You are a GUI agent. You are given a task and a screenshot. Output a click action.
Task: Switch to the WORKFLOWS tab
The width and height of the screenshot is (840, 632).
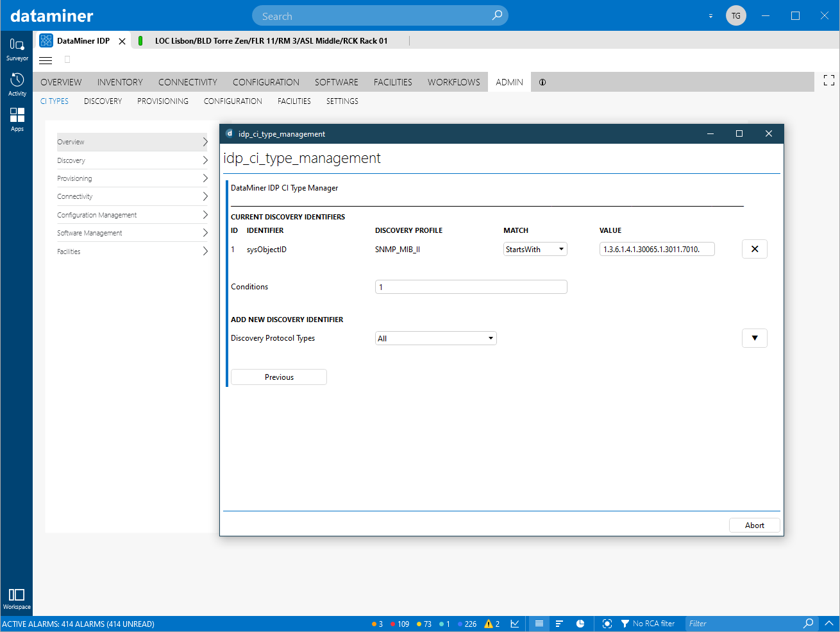click(x=454, y=82)
